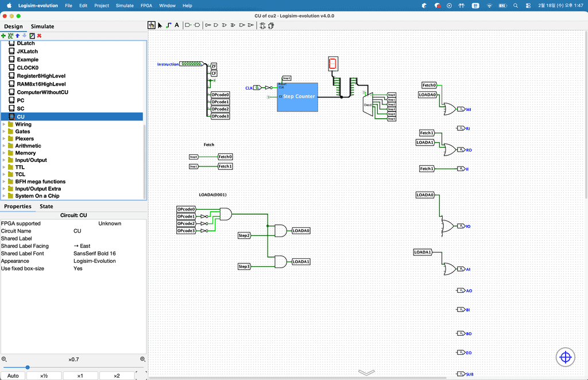Expand the Gates library folder
588x380 pixels.
4,131
